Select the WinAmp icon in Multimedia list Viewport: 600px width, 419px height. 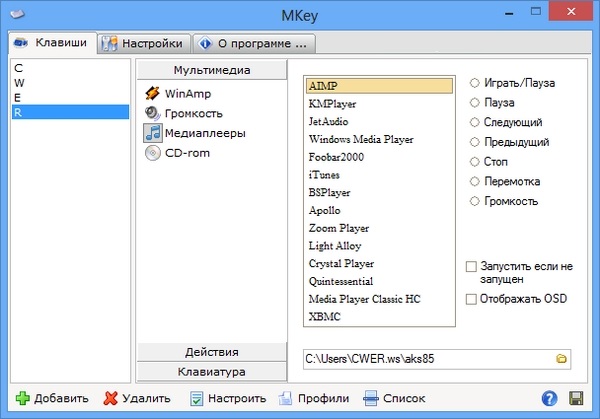(152, 93)
